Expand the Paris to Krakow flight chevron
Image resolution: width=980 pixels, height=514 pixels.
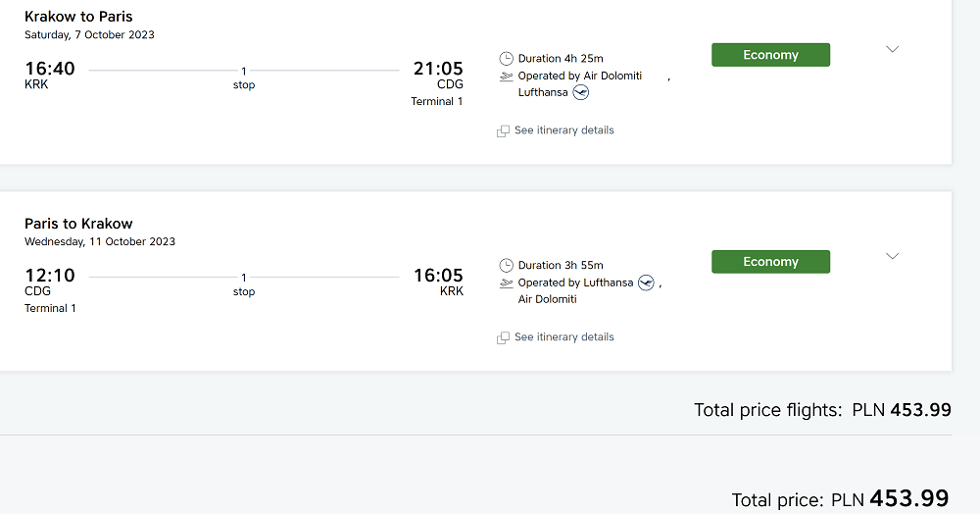[x=893, y=256]
